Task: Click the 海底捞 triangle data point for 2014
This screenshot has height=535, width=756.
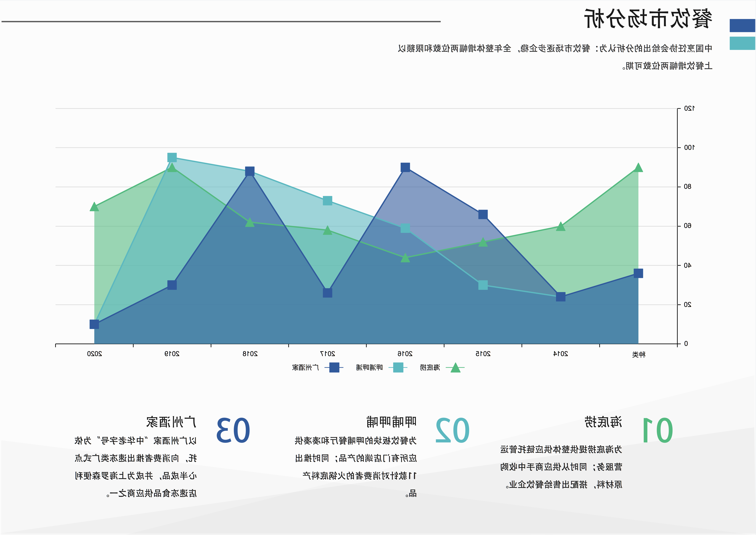Action: click(x=561, y=227)
